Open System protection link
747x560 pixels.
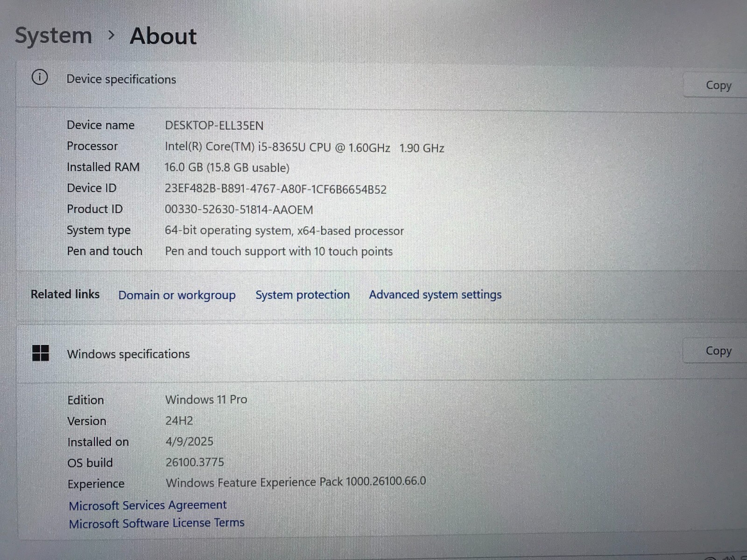tap(303, 295)
